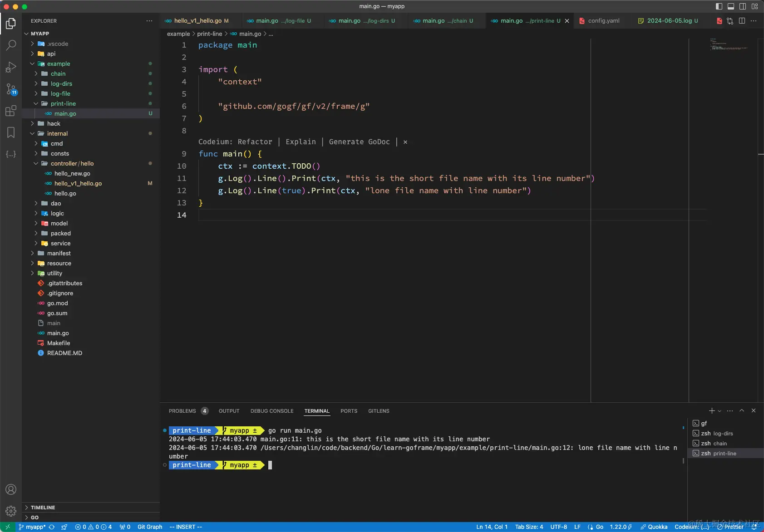
Task: Select zsh log-dirs terminal in list
Action: (725, 434)
